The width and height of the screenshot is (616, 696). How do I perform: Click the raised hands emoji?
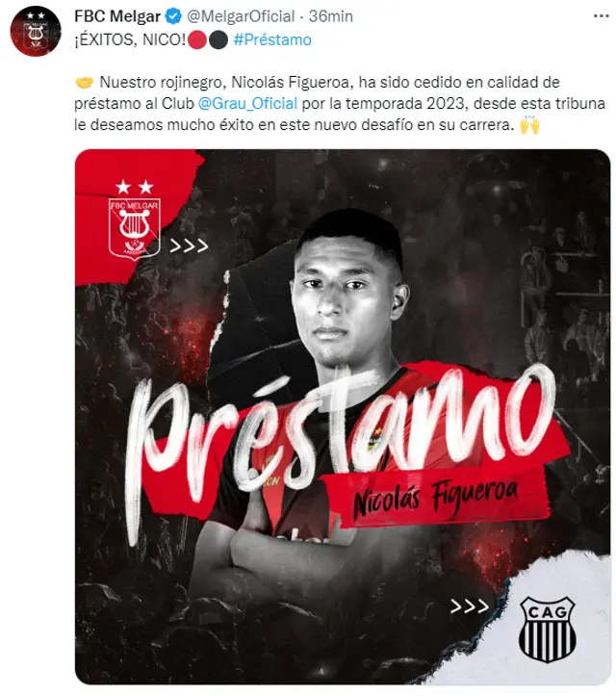click(x=529, y=125)
